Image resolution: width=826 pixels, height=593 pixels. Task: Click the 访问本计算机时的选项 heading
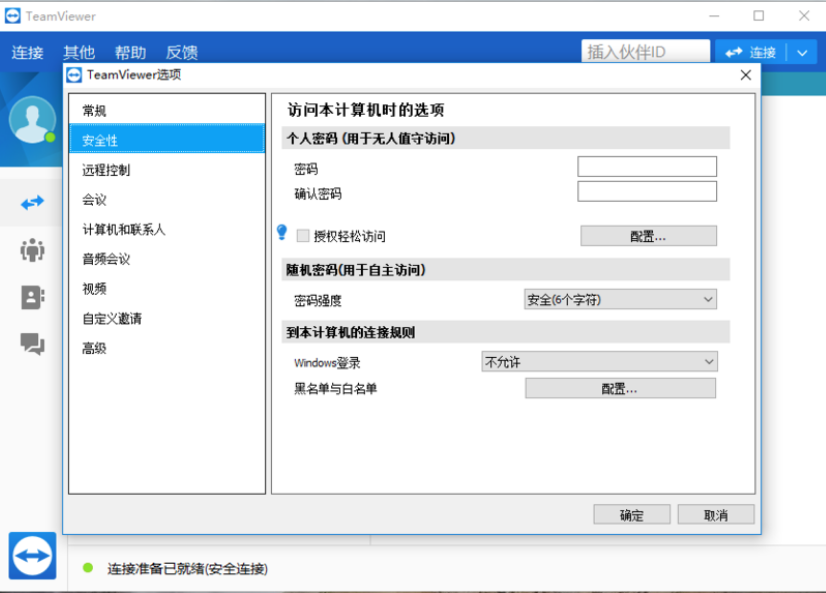366,110
